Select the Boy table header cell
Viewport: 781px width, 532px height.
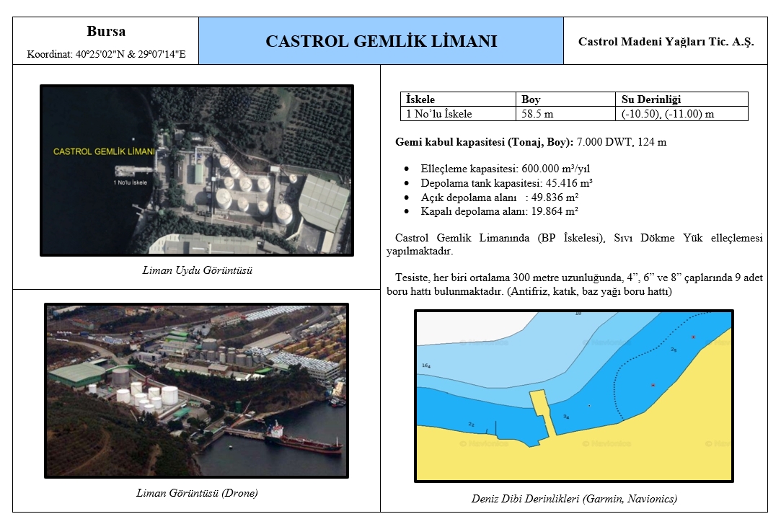pos(565,99)
